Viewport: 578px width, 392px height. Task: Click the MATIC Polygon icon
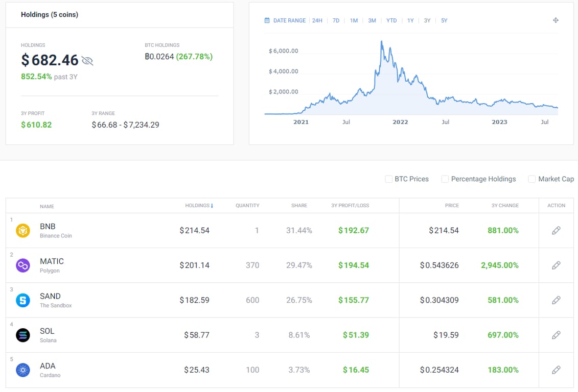tap(23, 265)
